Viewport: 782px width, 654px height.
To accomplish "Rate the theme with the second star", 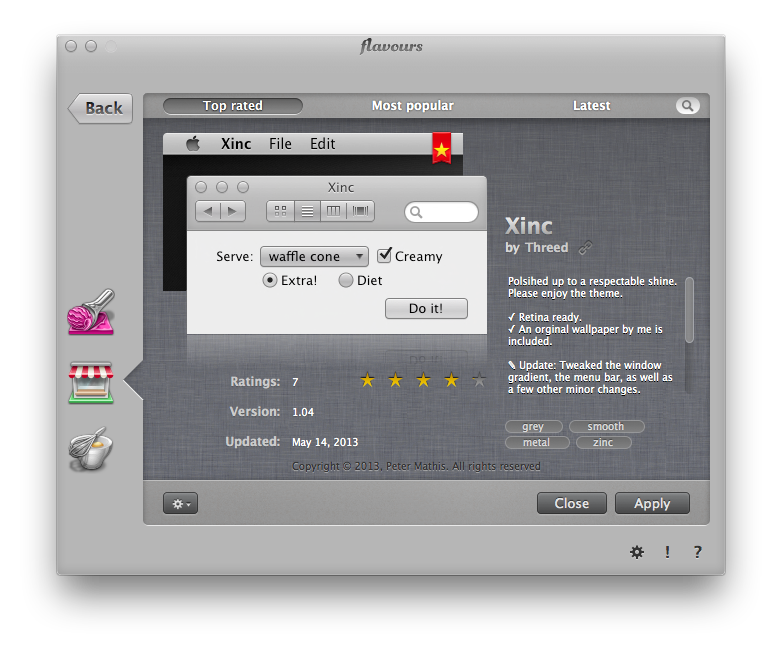I will tap(395, 380).
